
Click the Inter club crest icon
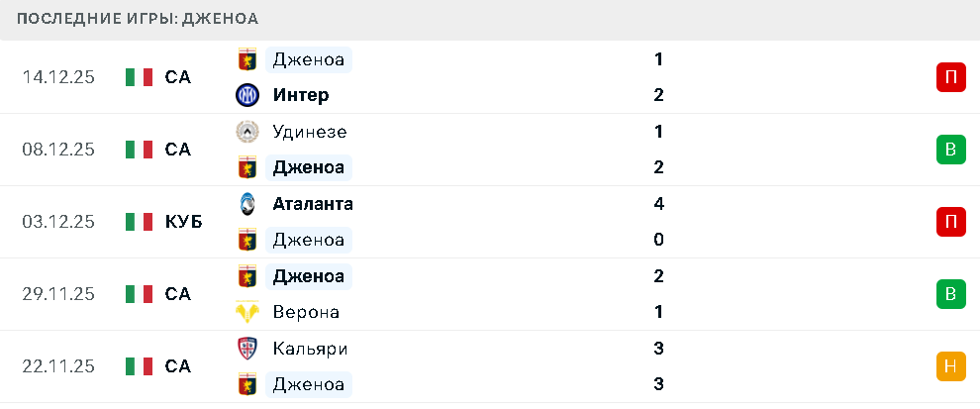coord(246,95)
